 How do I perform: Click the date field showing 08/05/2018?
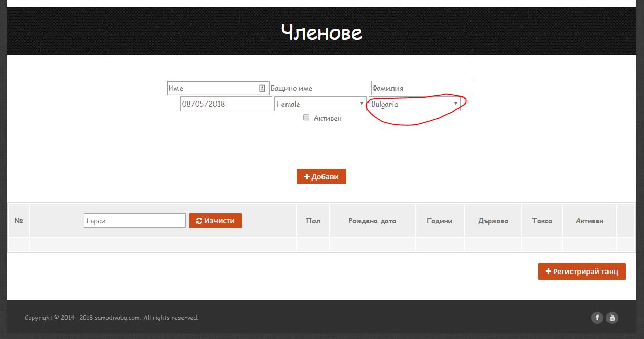point(226,104)
